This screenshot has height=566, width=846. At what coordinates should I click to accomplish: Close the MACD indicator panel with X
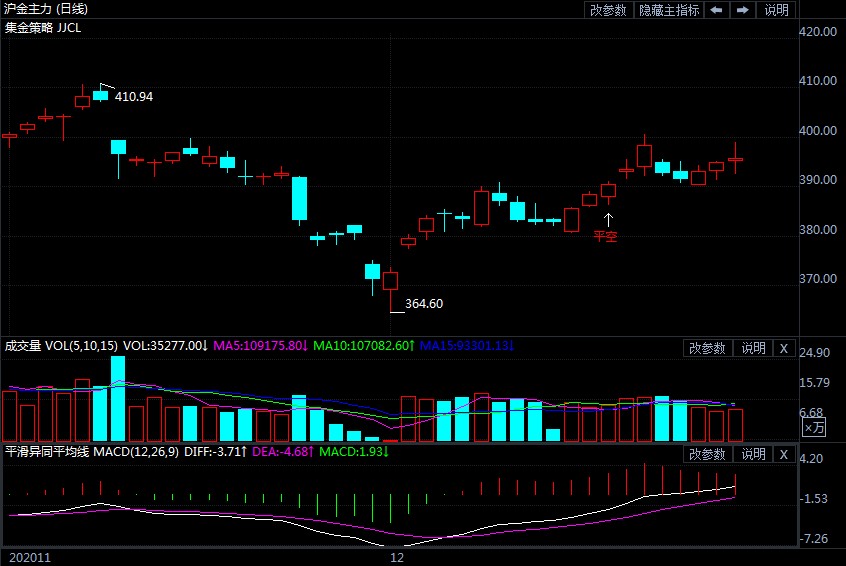784,454
